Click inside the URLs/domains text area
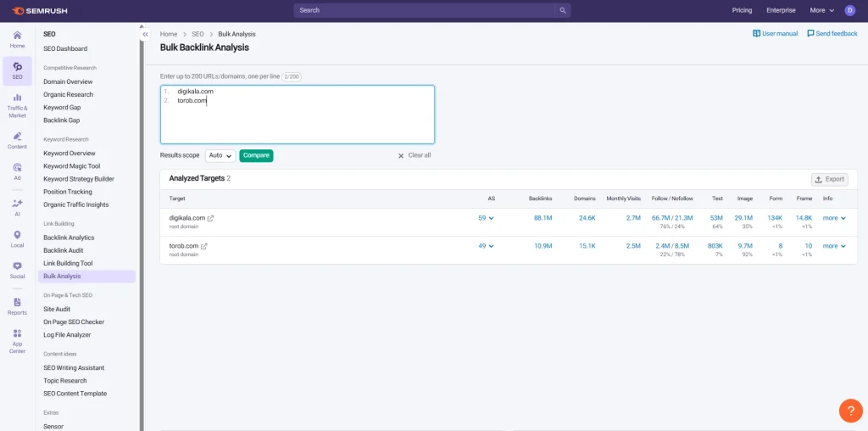 pyautogui.click(x=298, y=115)
